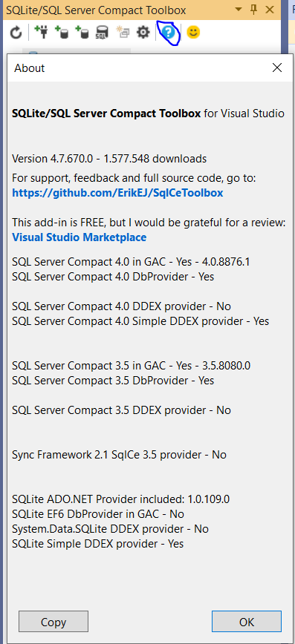Refresh the toolbox with the circular arrow icon
The width and height of the screenshot is (295, 644).
coord(16,33)
